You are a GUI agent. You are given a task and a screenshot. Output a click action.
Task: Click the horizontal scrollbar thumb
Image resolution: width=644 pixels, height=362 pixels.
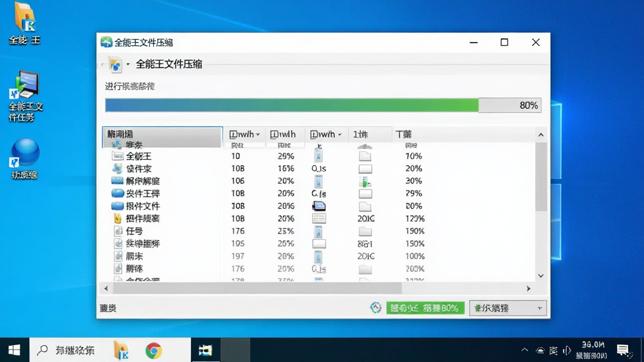(x=257, y=288)
